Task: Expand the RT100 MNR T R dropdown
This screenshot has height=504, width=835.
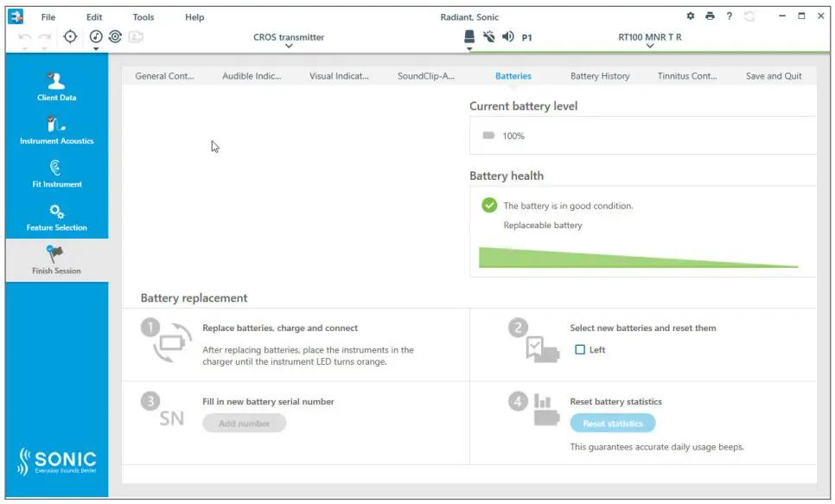Action: 650,47
